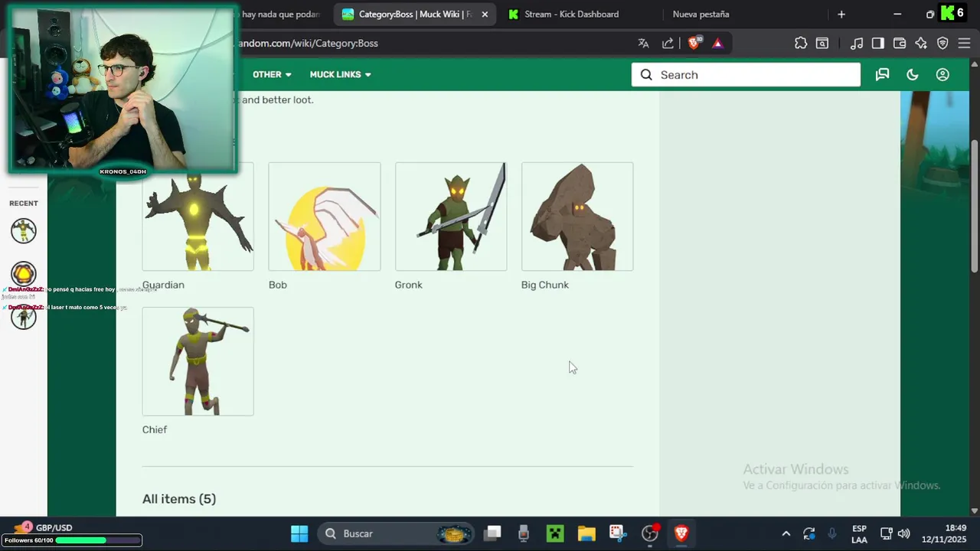Expand the MUCK LINKS wiki menu
The width and height of the screenshot is (980, 551).
tap(340, 74)
